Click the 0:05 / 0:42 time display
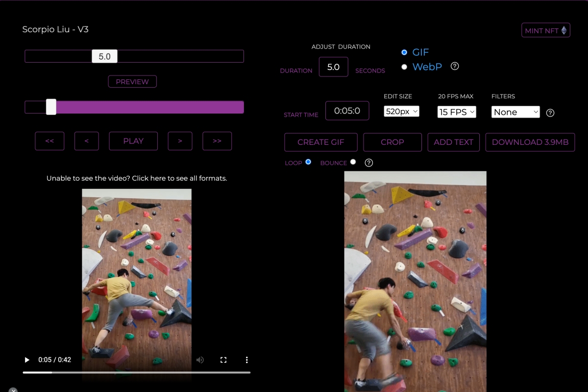This screenshot has height=392, width=588. 55,360
